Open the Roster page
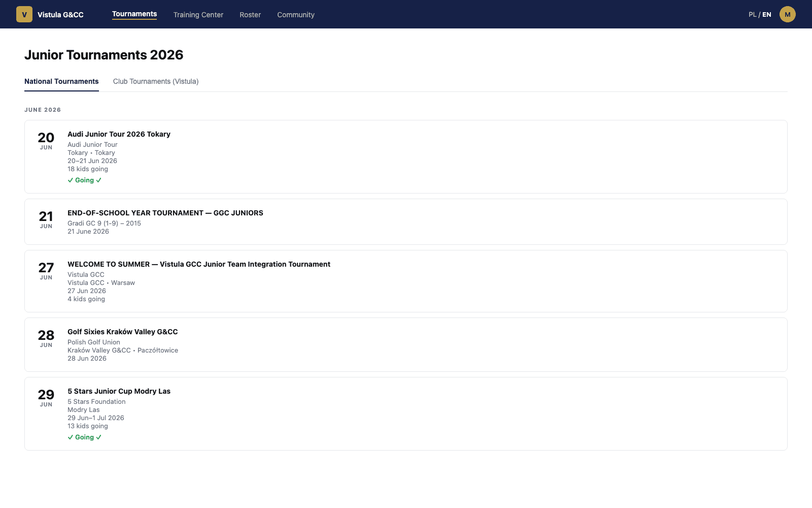Screen dimensions: 812x508 [250, 15]
